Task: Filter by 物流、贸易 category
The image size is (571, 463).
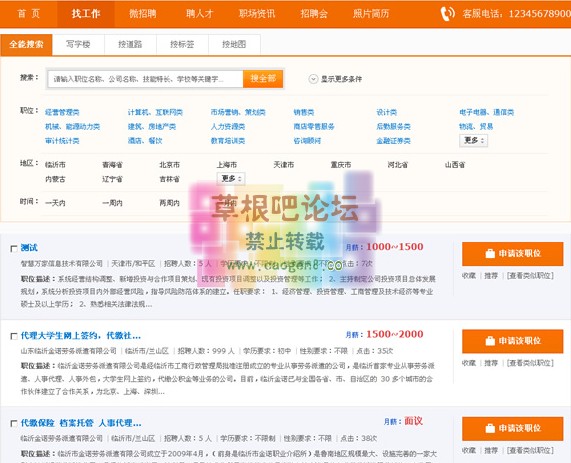Action: point(476,126)
